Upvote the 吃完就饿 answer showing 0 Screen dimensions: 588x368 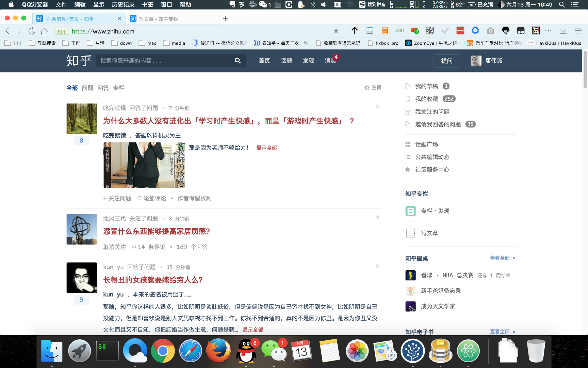pos(81,140)
